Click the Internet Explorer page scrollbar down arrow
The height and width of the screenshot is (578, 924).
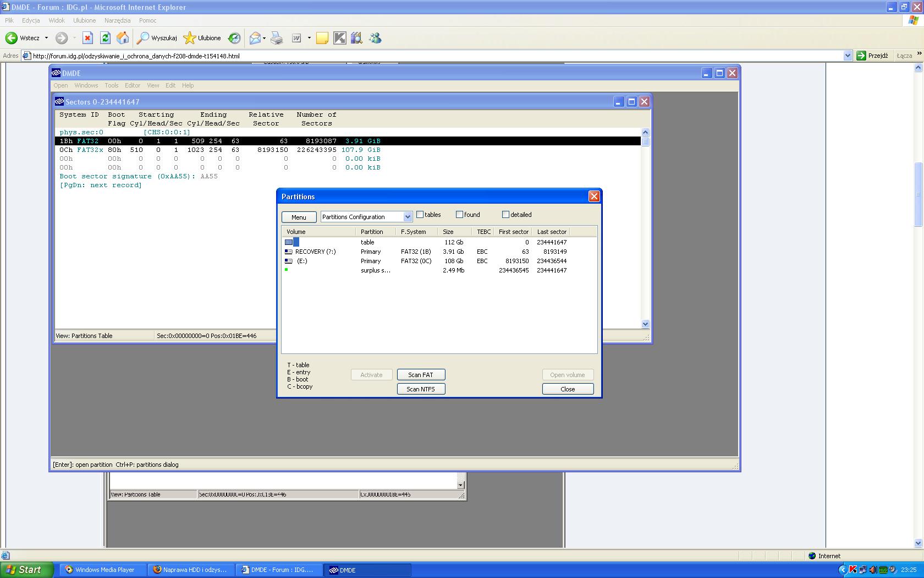point(918,543)
